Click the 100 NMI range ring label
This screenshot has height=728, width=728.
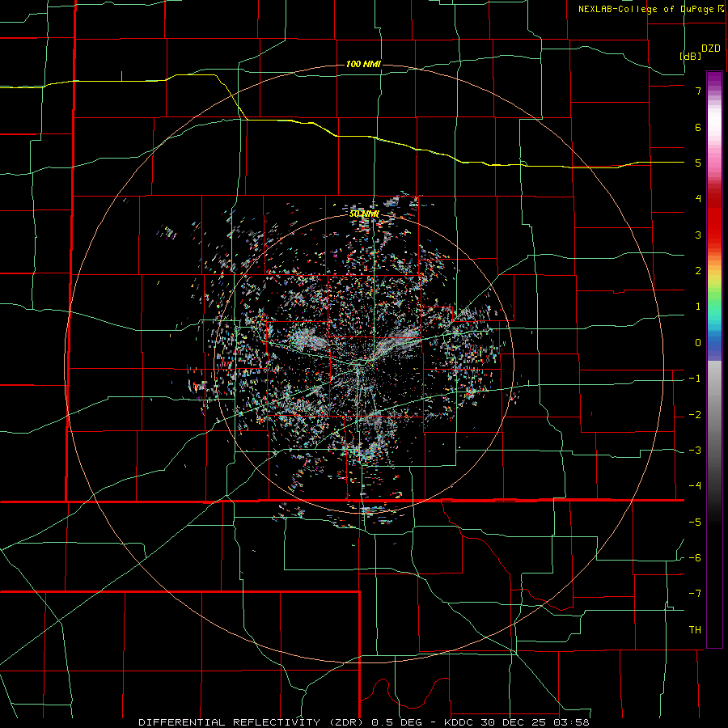tap(363, 64)
